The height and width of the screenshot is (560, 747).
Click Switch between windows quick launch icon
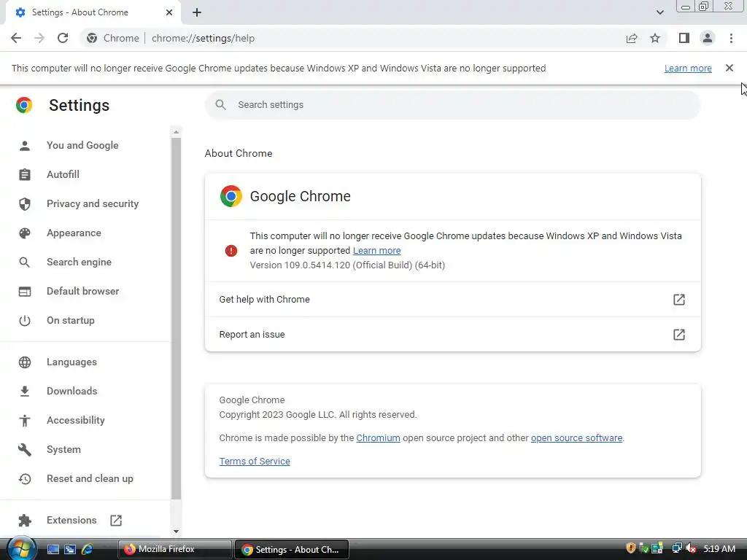point(70,549)
